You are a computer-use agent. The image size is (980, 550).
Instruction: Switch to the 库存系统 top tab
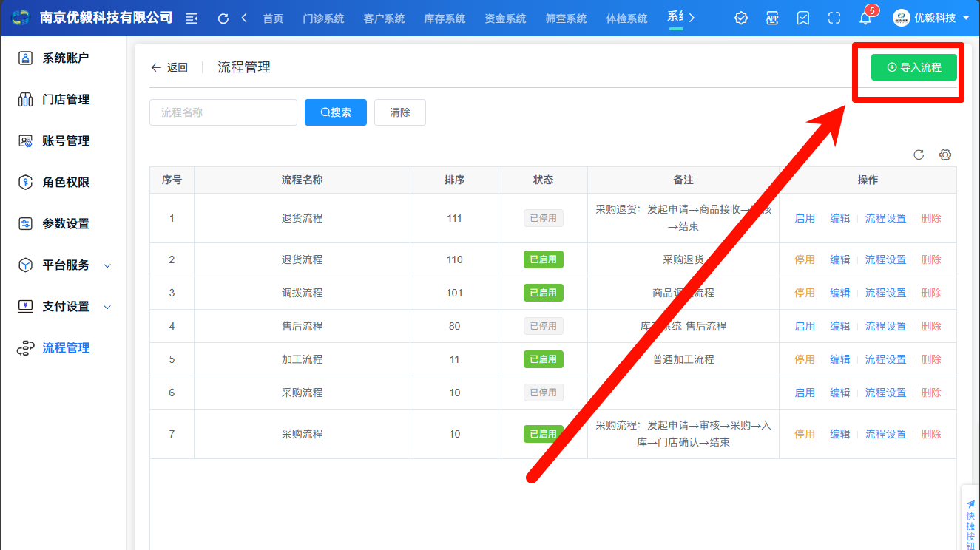click(445, 18)
